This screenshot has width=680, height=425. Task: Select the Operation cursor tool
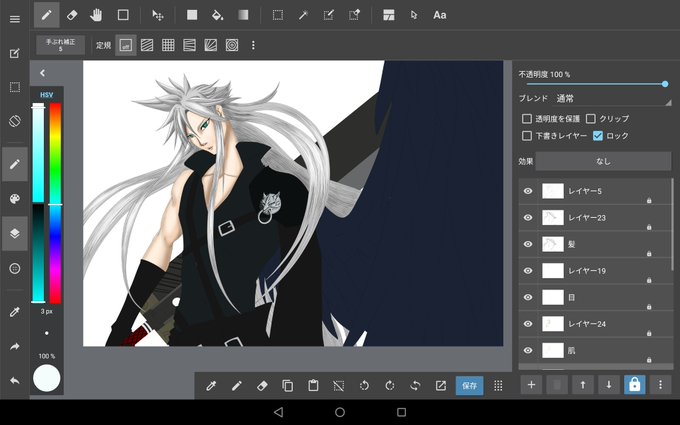coord(414,15)
